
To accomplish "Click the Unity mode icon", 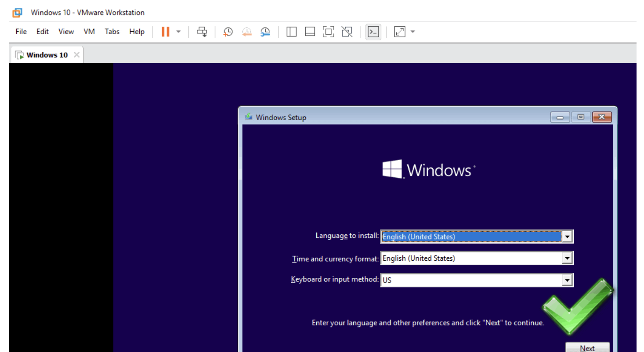I will (x=347, y=32).
